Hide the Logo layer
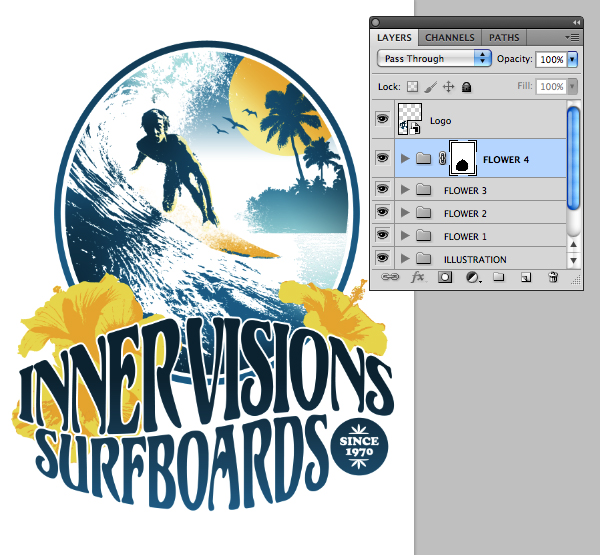Viewport: 600px width, 555px height. (x=382, y=119)
